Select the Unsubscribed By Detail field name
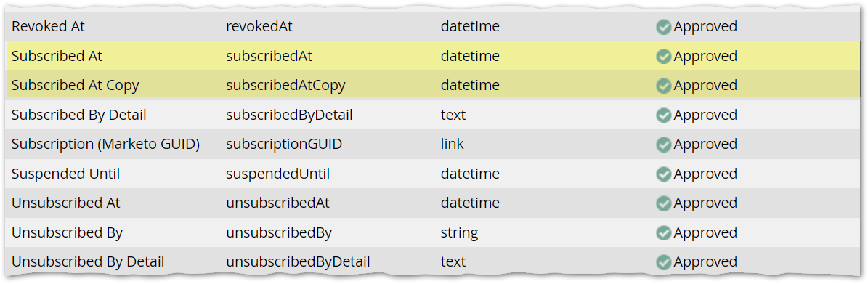The height and width of the screenshot is (284, 868). pos(88,262)
